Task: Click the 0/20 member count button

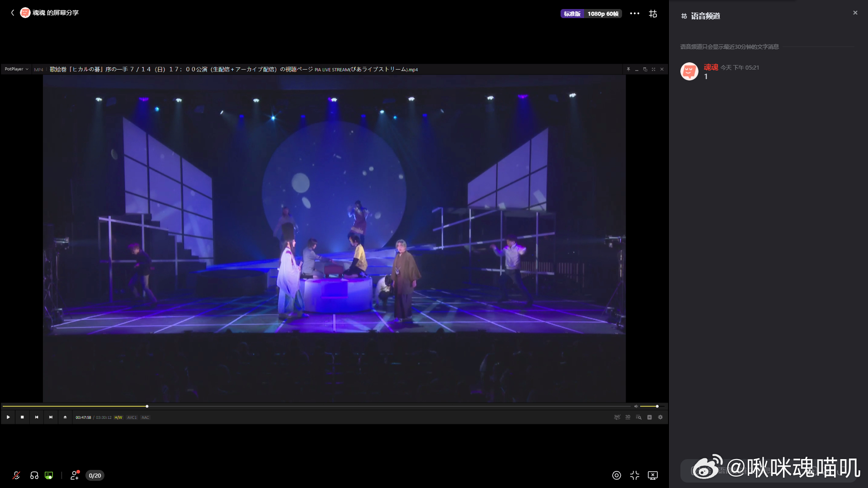Action: [95, 475]
